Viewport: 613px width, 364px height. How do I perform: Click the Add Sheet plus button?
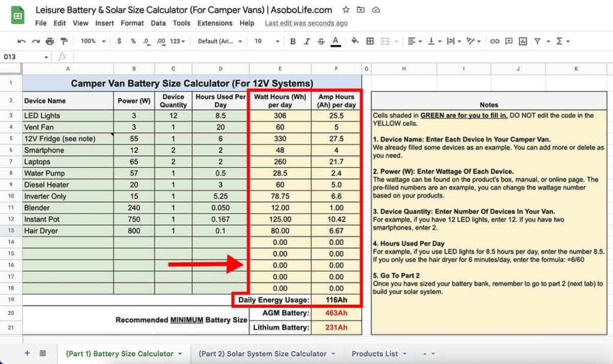[x=28, y=353]
